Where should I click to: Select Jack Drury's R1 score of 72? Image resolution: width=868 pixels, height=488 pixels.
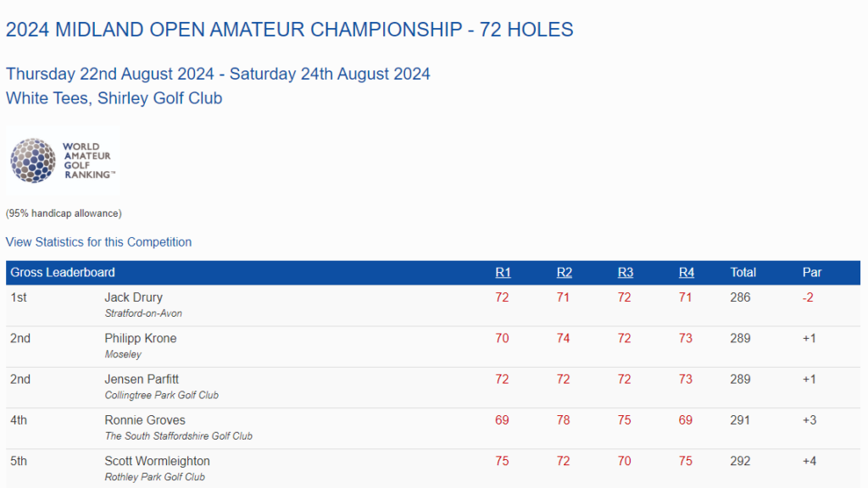click(x=502, y=297)
